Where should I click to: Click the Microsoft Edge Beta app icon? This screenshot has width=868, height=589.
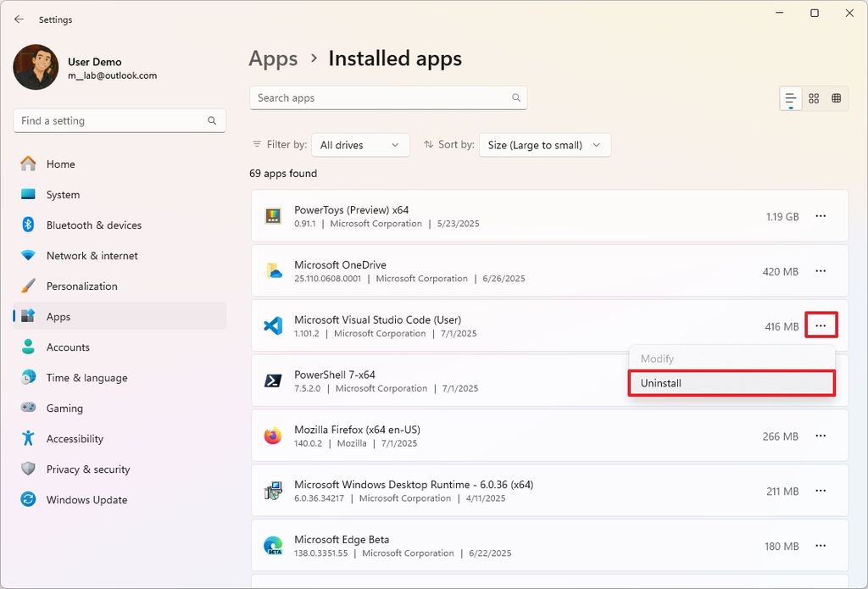pos(274,545)
